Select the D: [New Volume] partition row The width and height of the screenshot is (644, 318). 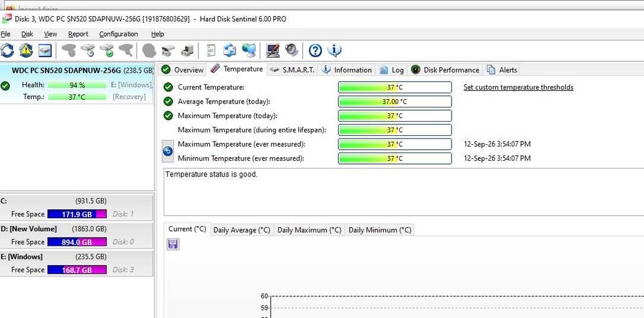coord(77,235)
